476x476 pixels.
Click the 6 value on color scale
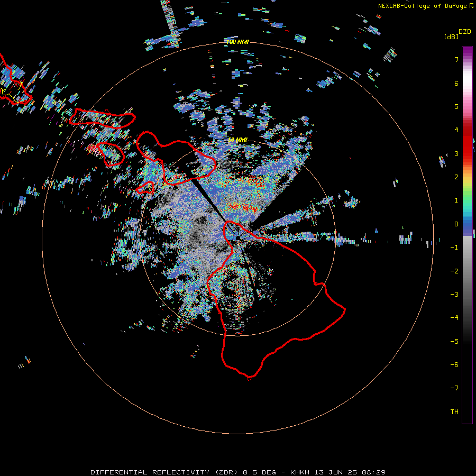coord(456,83)
